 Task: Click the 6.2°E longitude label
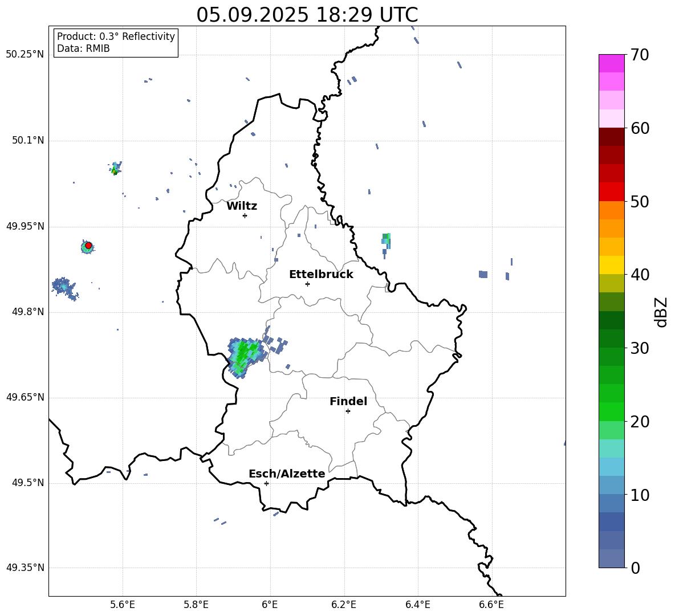pos(344,605)
